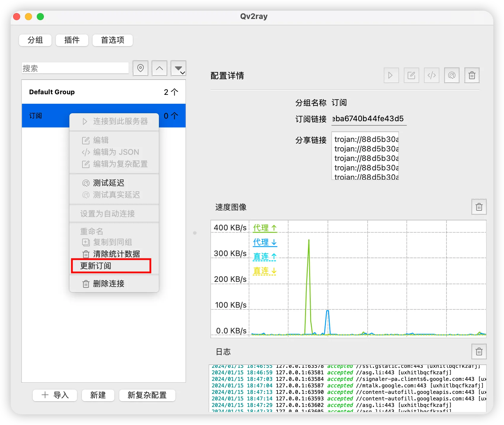Open the sort dropdown above the connection list
The height and width of the screenshot is (425, 504).
point(178,68)
